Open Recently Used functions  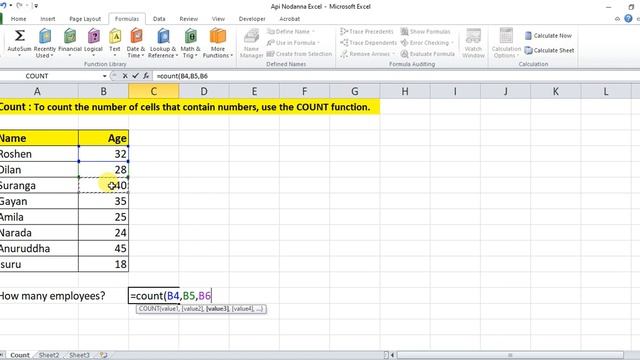[44, 43]
